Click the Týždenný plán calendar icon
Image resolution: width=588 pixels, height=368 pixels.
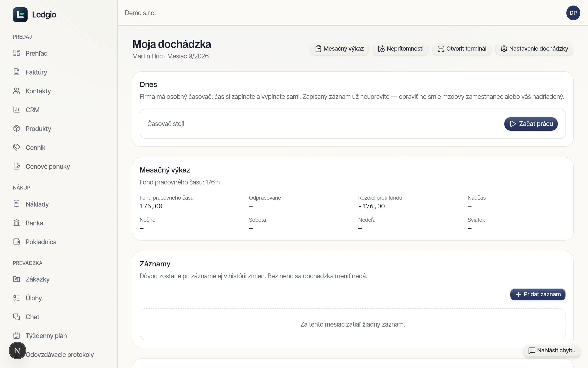tap(17, 336)
